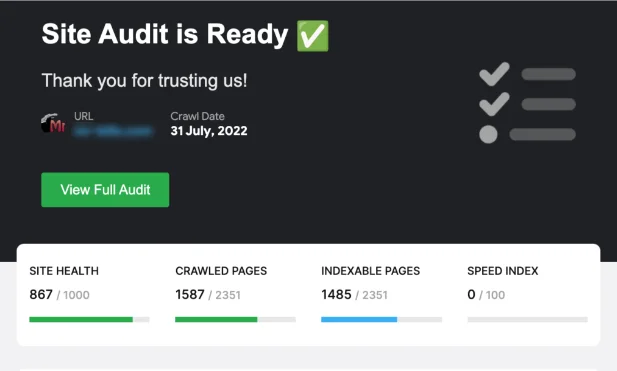Click the green checkmark emoji in heading
Viewport: 617px width, 371px height.
click(x=312, y=36)
